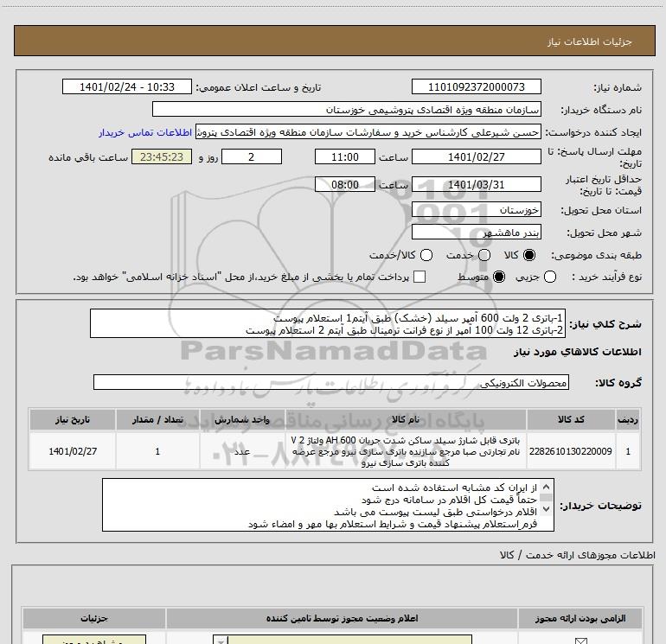Click the delivery city field بندر ماهشهر
This screenshot has width=666, height=644.
(x=476, y=232)
